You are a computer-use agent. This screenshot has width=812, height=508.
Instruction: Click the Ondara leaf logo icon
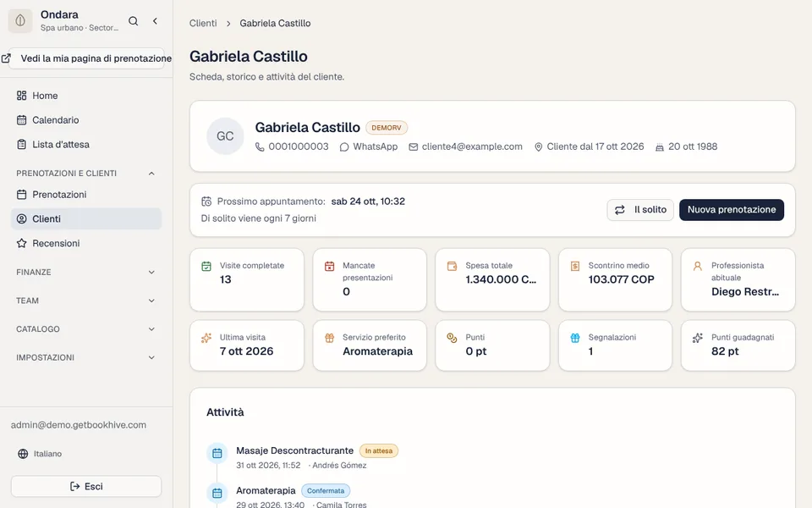[20, 20]
